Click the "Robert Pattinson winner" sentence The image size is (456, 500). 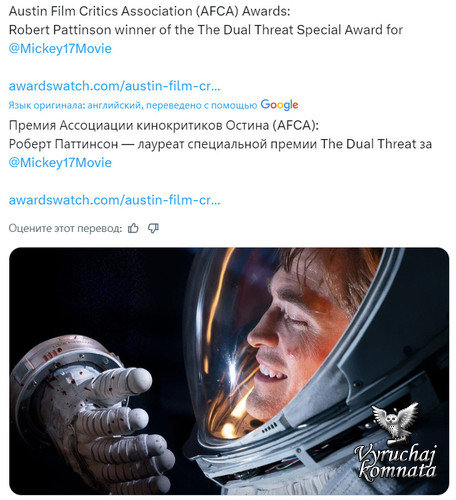206,30
